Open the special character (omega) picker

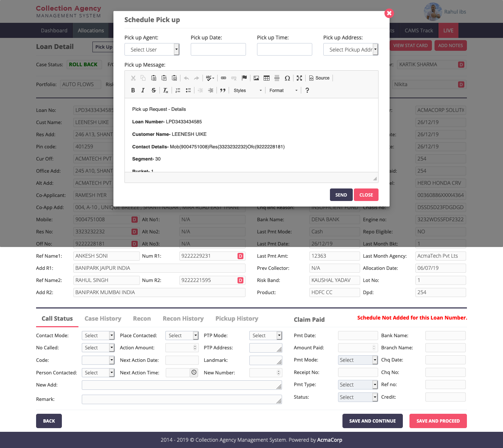click(x=287, y=78)
